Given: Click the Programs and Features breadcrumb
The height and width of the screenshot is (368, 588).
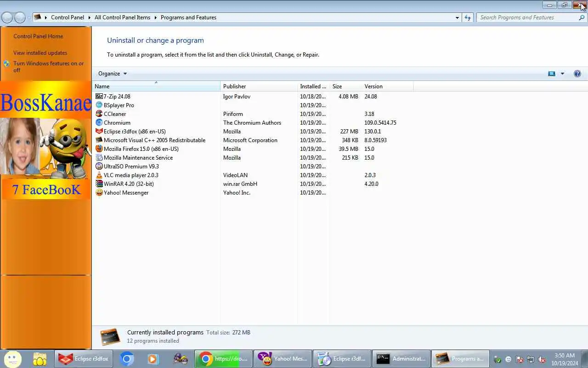Looking at the screenshot, I should pyautogui.click(x=188, y=17).
